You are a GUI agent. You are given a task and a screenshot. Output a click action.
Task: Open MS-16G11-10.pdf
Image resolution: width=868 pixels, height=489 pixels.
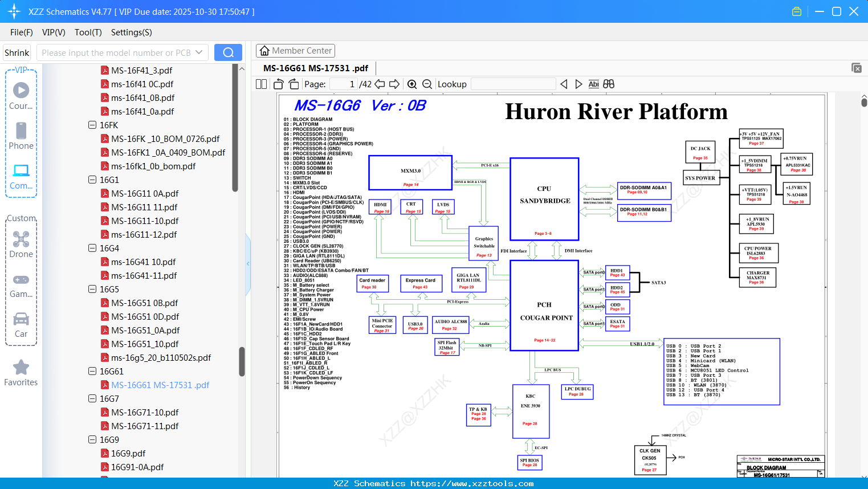tap(145, 221)
